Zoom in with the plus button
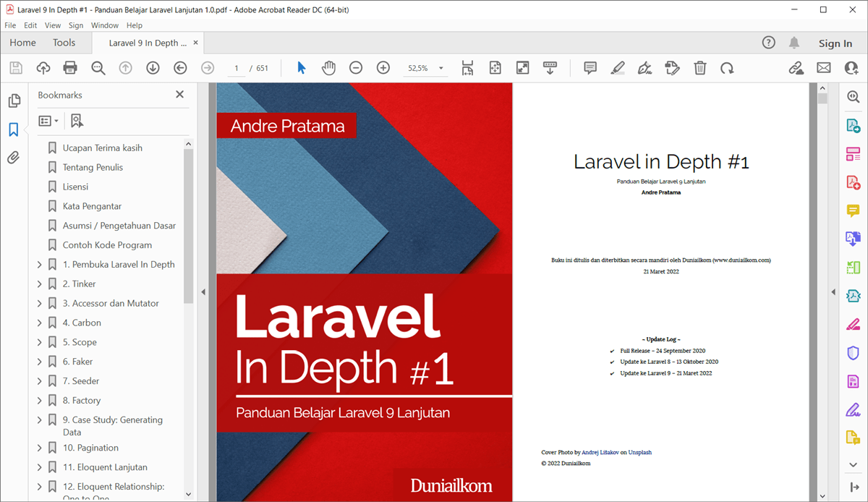868x502 pixels. (x=383, y=68)
